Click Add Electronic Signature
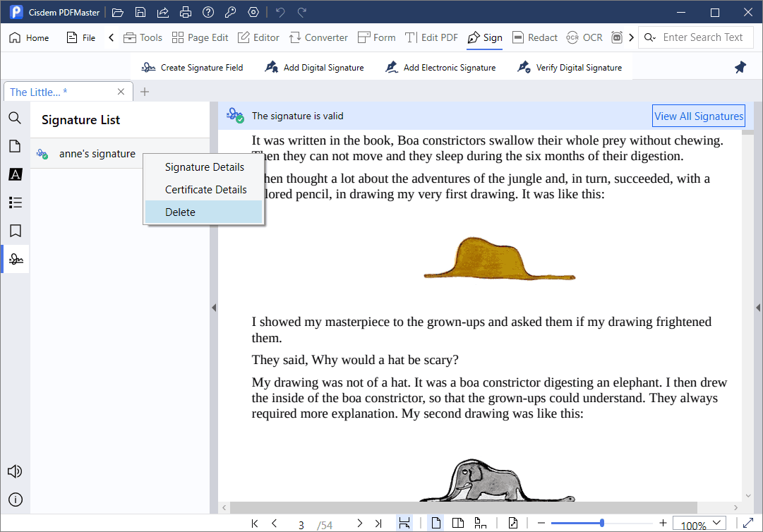The height and width of the screenshot is (532, 763). tap(440, 68)
